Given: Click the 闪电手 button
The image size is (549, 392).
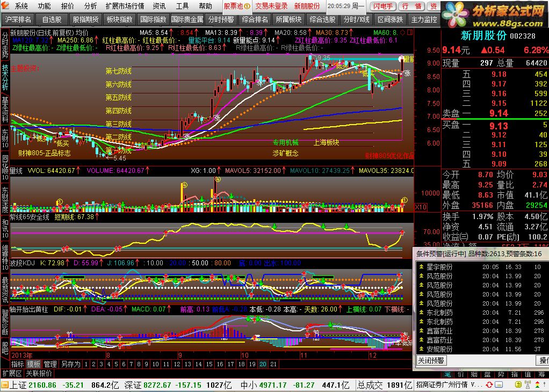Looking at the screenshot, I should click(x=383, y=6).
